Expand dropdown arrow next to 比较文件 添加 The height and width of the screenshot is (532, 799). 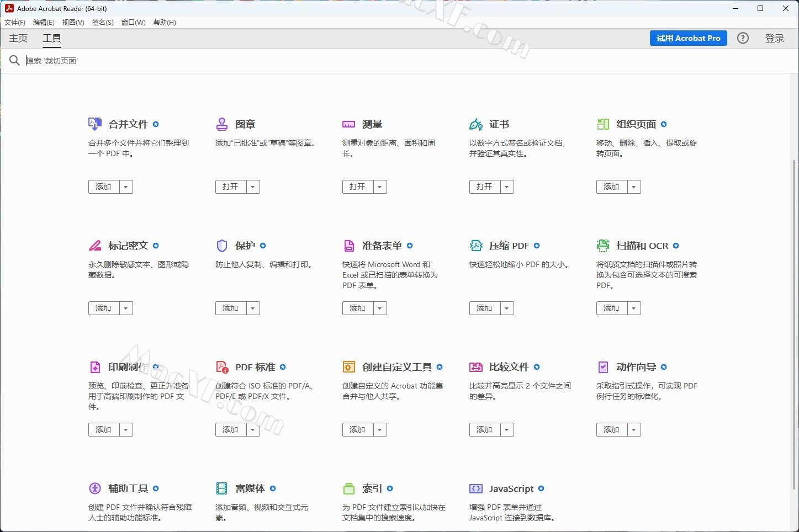point(507,429)
